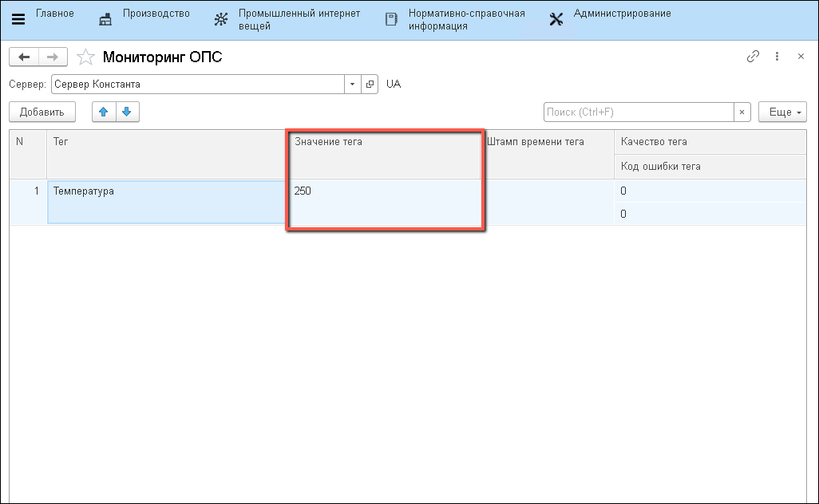Copy link to this form icon
The height and width of the screenshot is (504, 819).
pos(752,57)
